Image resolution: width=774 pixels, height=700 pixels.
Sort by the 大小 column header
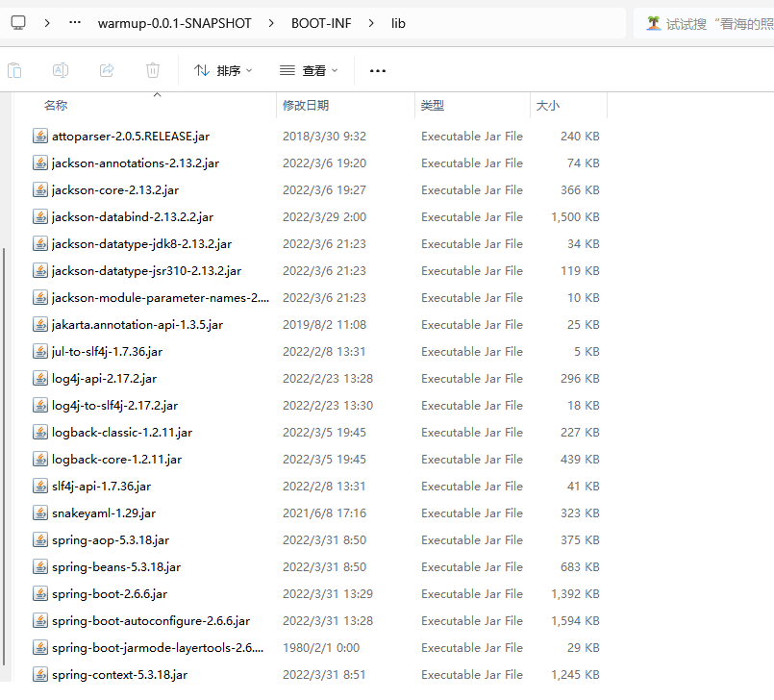pyautogui.click(x=547, y=105)
